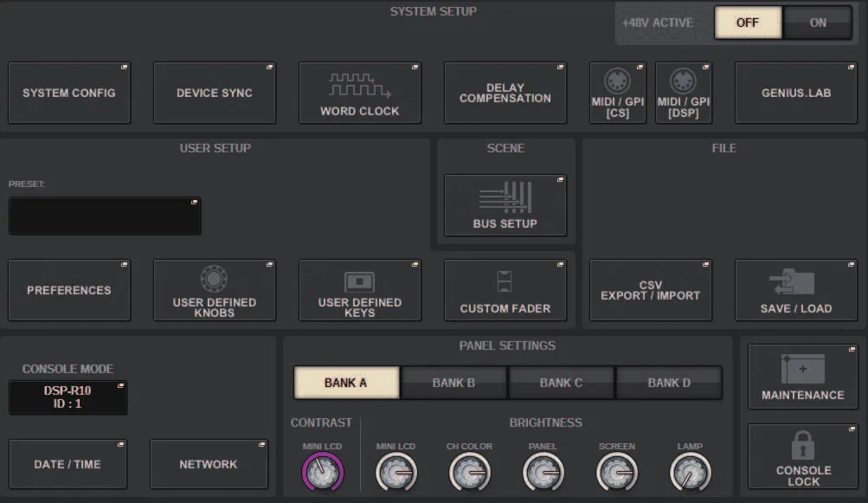This screenshot has width=868, height=503.
Task: Select the Lamp brightness knob
Action: click(690, 472)
